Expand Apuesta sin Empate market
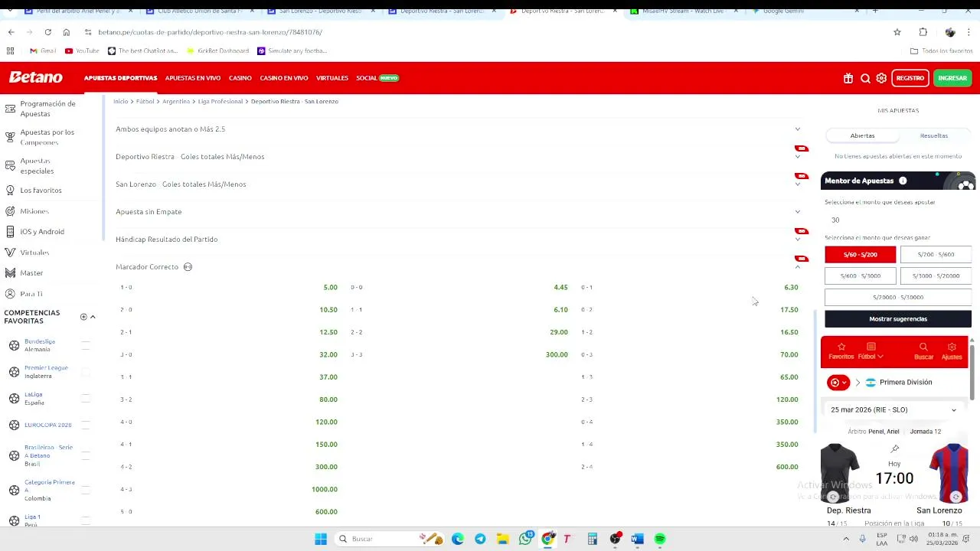 point(797,212)
